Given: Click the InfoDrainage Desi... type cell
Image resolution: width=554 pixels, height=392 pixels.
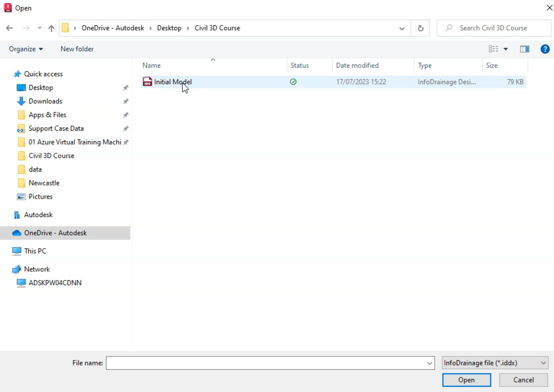Looking at the screenshot, I should pyautogui.click(x=447, y=82).
